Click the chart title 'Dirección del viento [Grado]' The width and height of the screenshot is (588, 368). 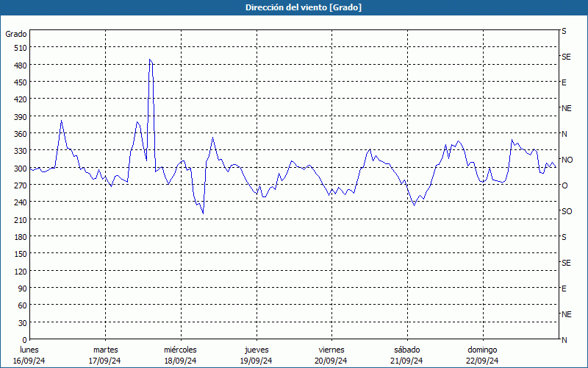[x=304, y=7]
